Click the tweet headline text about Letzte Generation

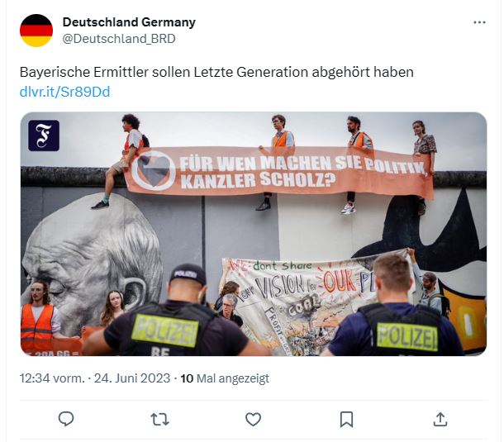click(x=216, y=72)
